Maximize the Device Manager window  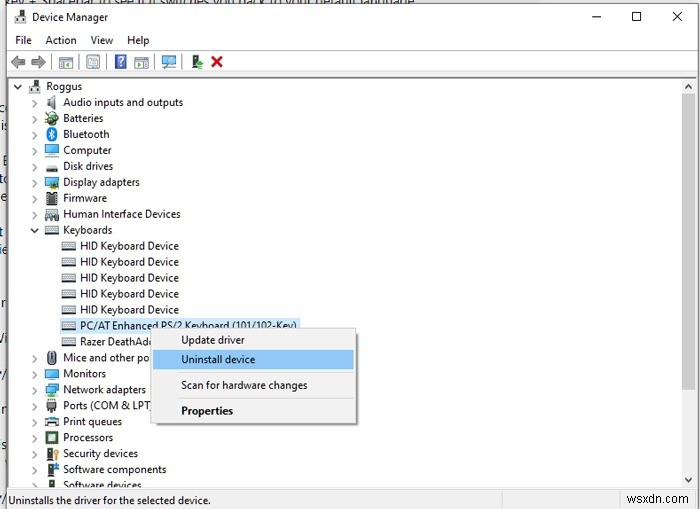[x=637, y=17]
